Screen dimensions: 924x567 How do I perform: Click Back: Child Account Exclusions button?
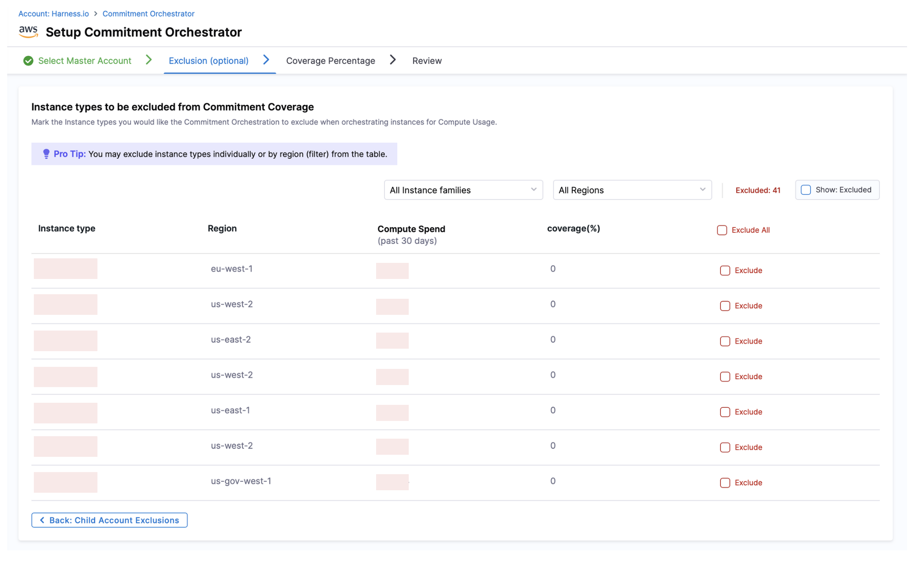[x=109, y=520]
